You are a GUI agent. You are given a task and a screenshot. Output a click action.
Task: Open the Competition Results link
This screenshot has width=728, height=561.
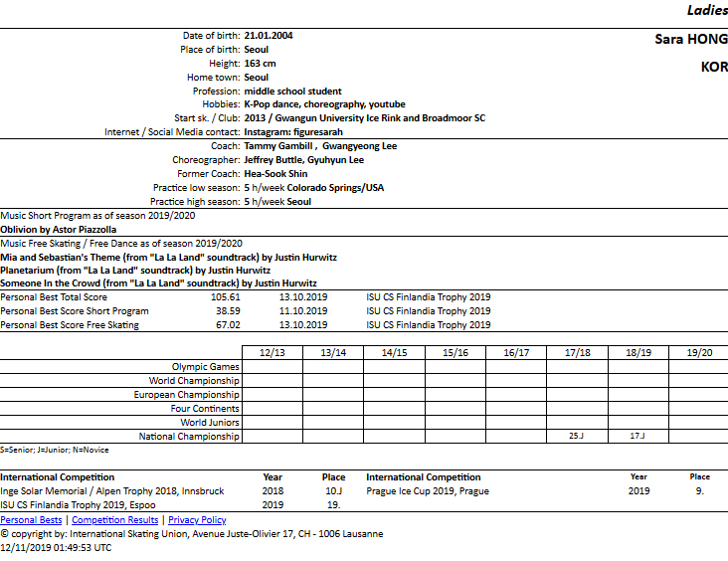pyautogui.click(x=114, y=520)
